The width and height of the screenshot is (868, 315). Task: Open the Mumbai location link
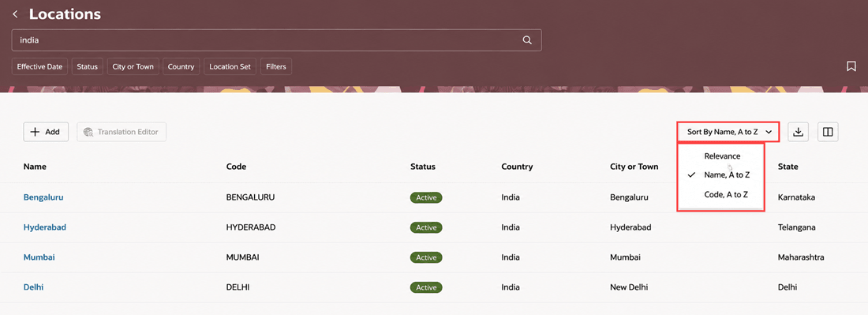click(x=39, y=257)
